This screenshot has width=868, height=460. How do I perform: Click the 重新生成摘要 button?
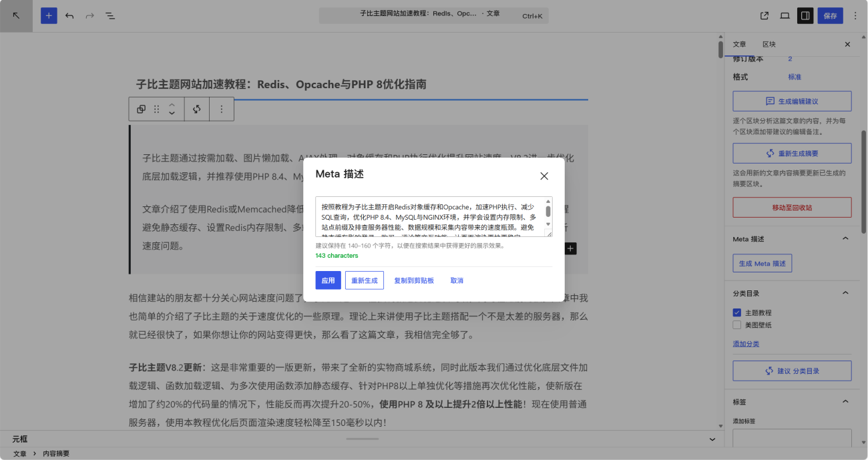[792, 154]
